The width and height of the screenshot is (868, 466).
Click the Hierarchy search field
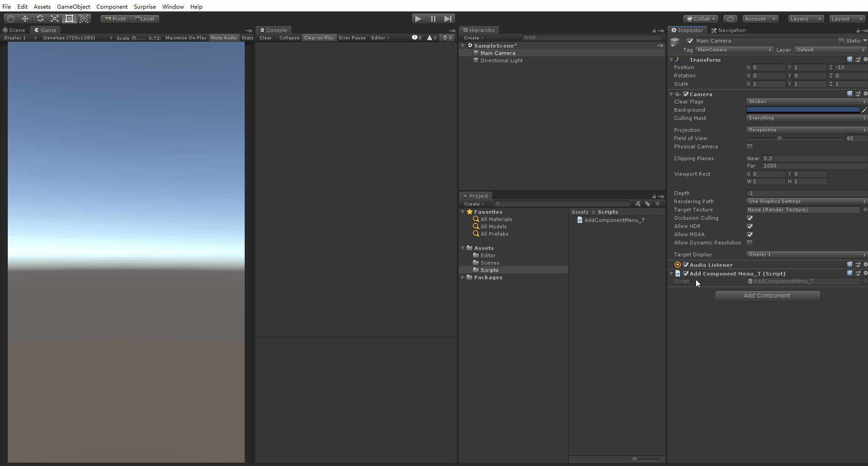coord(593,38)
